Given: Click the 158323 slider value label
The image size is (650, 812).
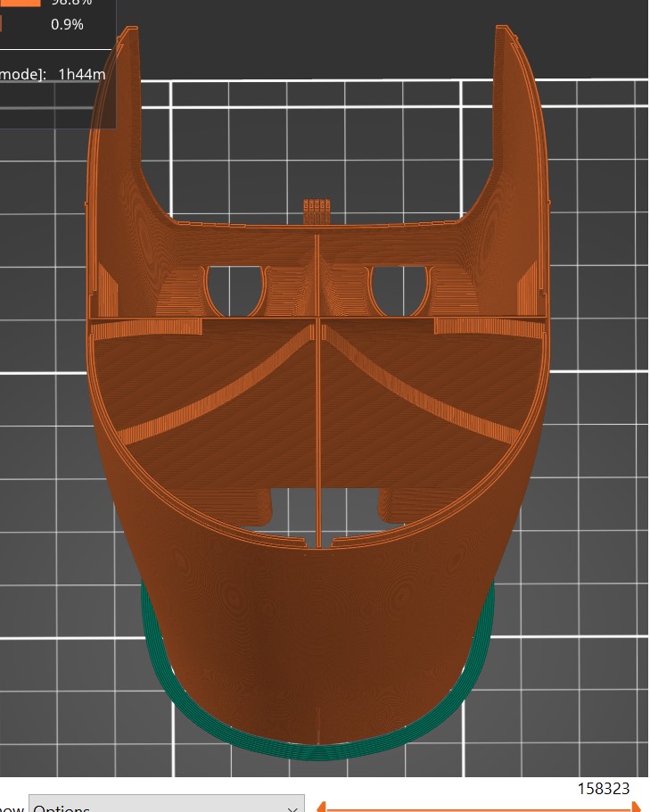Looking at the screenshot, I should tap(604, 788).
